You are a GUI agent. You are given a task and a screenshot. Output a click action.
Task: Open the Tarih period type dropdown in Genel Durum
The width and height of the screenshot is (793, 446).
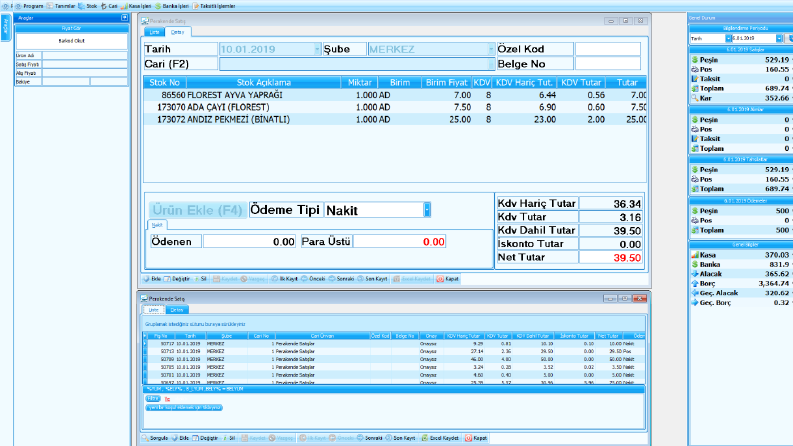(728, 38)
